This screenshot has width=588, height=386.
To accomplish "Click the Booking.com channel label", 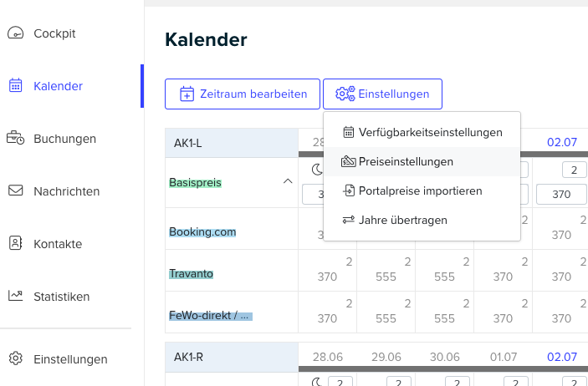I will pos(202,231).
